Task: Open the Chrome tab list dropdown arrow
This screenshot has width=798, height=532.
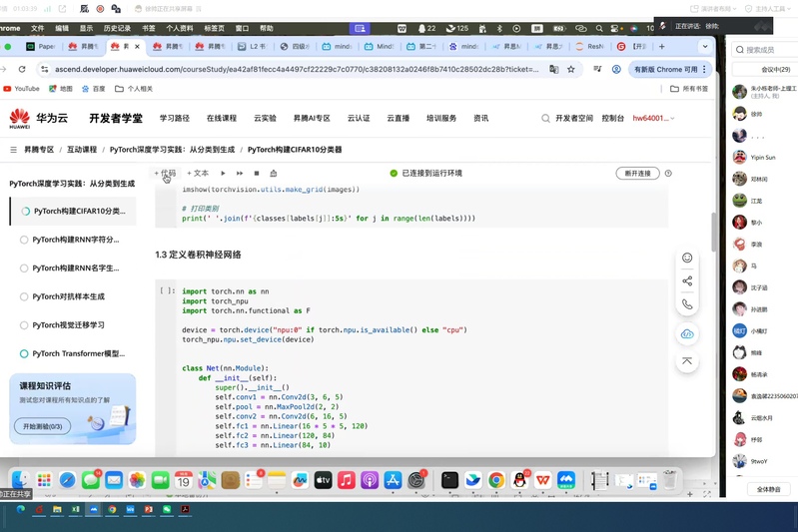Action: coord(705,46)
